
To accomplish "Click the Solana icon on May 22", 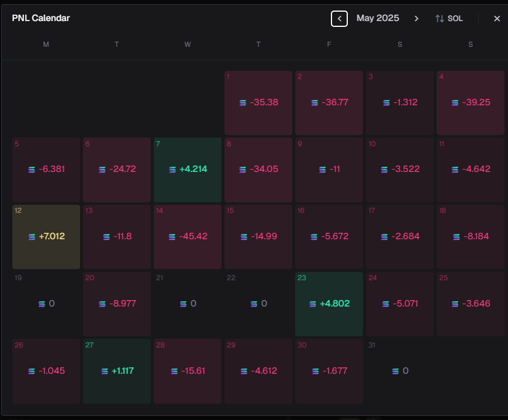I will click(x=254, y=304).
